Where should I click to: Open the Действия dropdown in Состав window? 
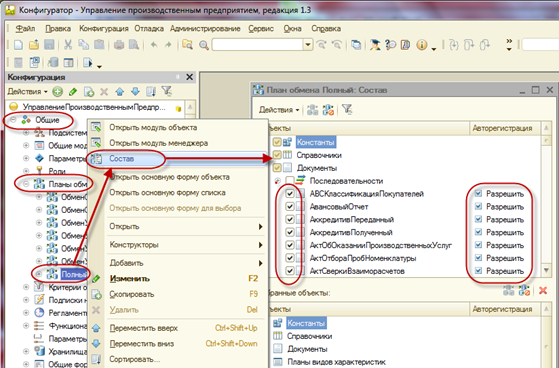279,110
